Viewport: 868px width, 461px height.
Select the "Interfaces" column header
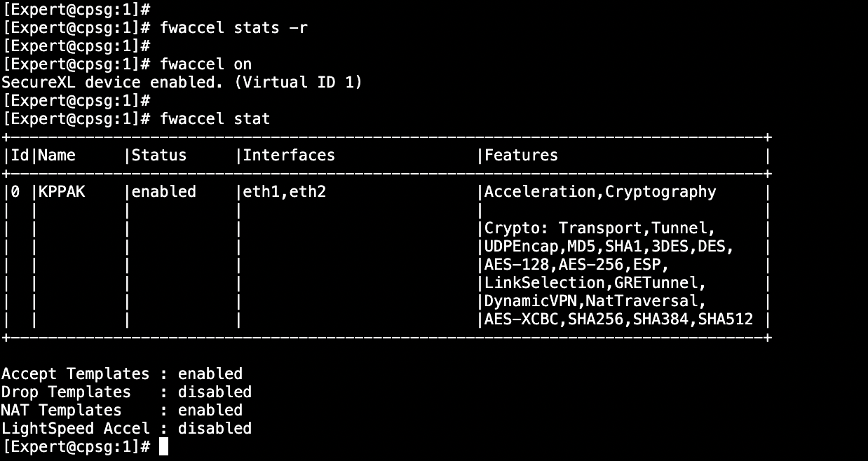point(289,155)
